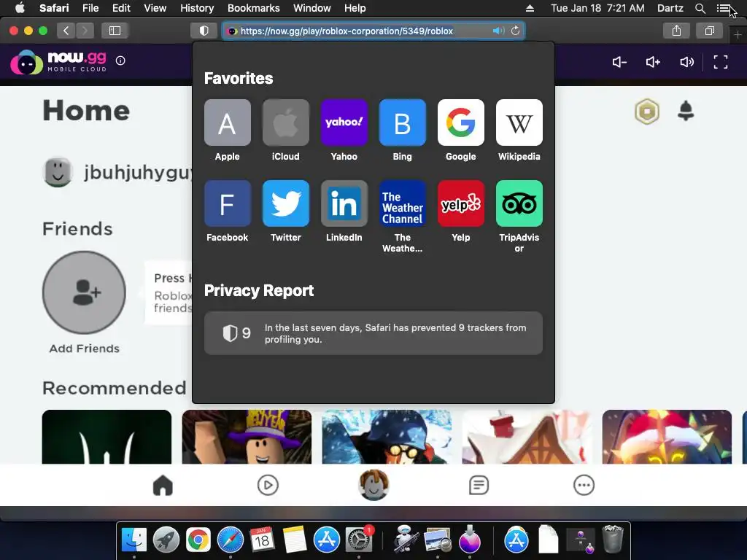
Task: Open the first recommended game thumbnail
Action: coord(107,437)
